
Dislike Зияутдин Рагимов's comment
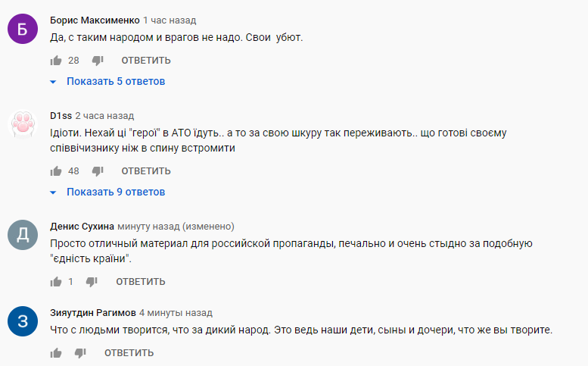80,353
